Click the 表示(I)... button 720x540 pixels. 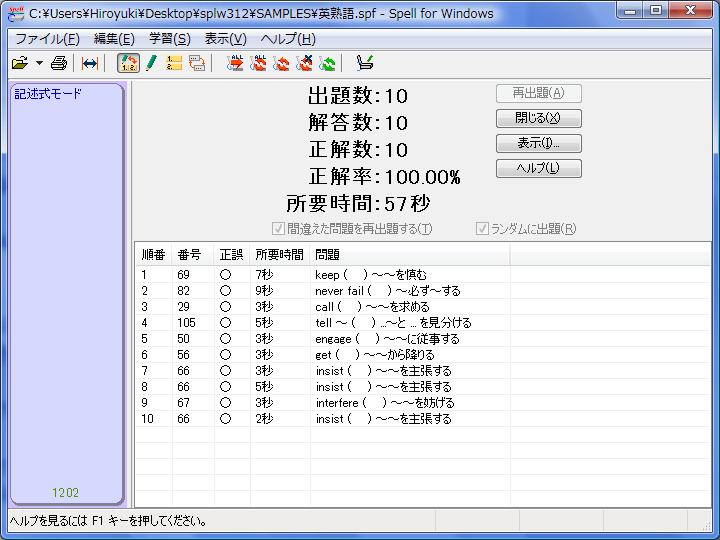[x=539, y=143]
